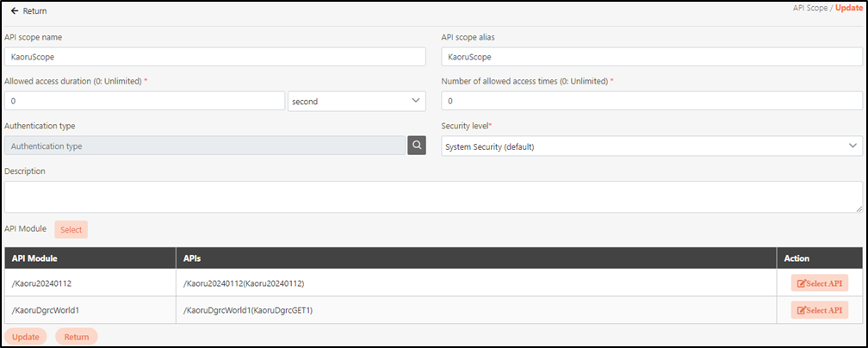Click inside the Description text area
Image resolution: width=868 pixels, height=348 pixels.
click(431, 196)
